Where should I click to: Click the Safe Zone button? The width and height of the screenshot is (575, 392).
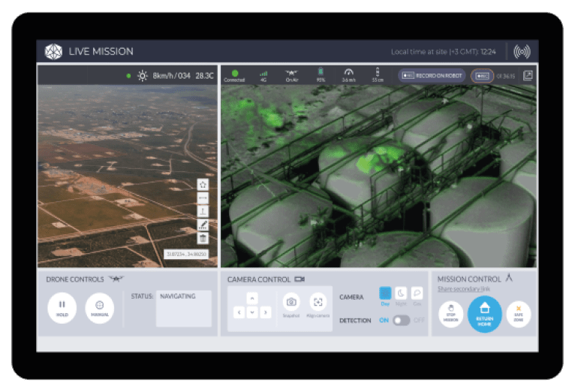(519, 314)
